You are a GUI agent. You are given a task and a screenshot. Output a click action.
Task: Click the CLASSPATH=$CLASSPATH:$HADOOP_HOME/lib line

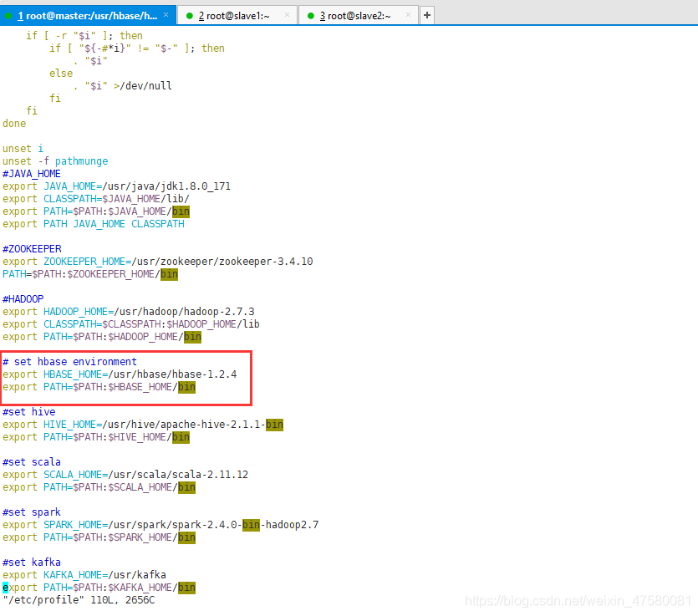(x=131, y=324)
